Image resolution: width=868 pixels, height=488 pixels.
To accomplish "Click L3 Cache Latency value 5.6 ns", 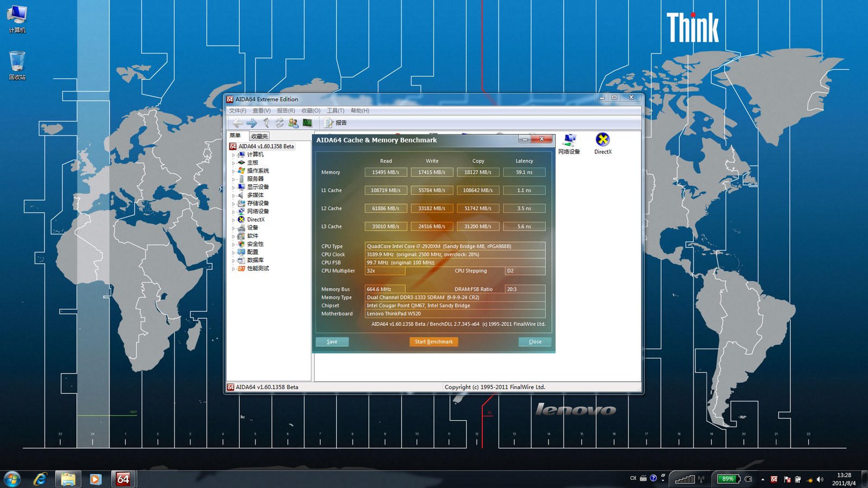I will 524,227.
